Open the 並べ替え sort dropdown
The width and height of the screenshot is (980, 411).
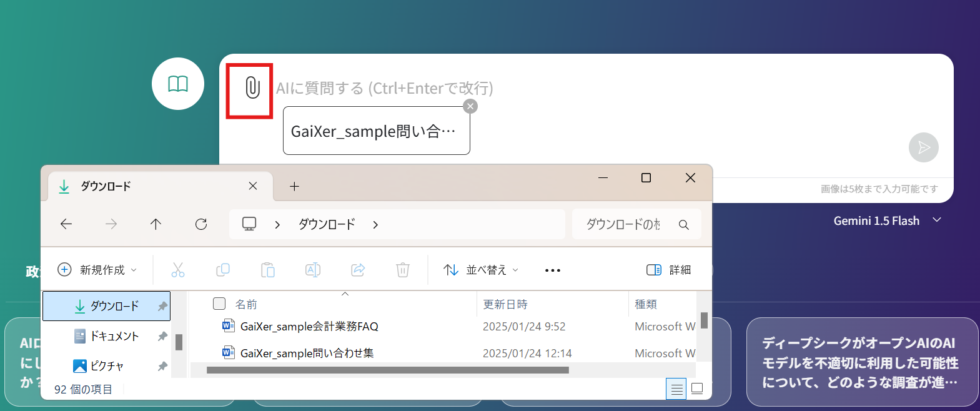[x=481, y=270]
